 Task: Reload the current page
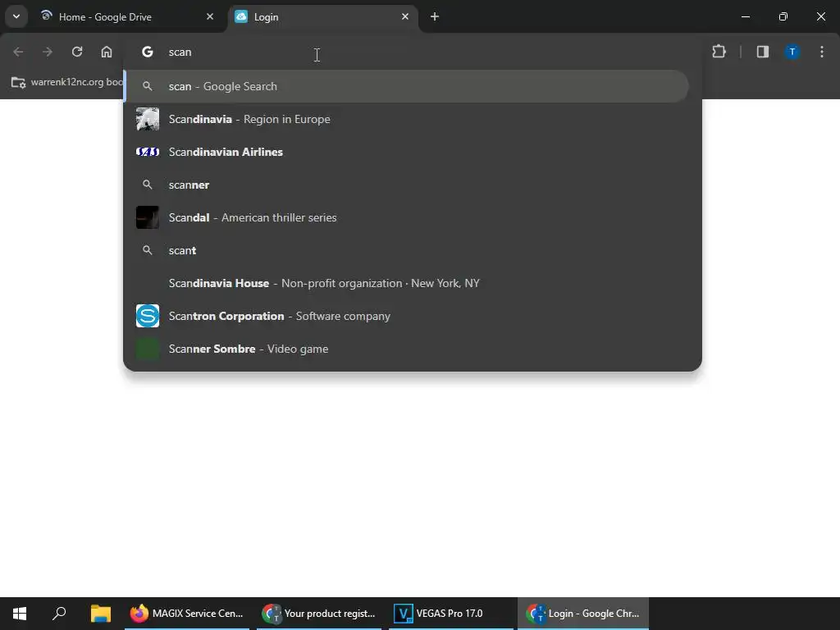coord(77,52)
